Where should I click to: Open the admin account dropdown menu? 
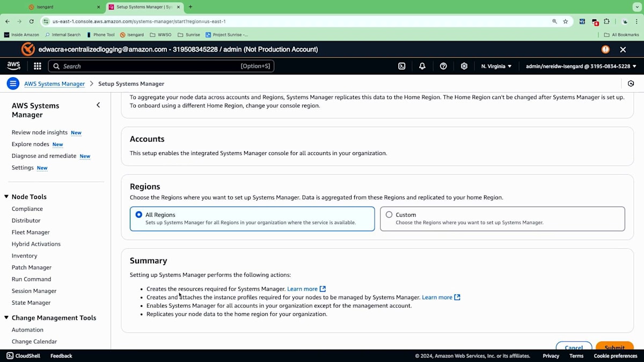(581, 66)
